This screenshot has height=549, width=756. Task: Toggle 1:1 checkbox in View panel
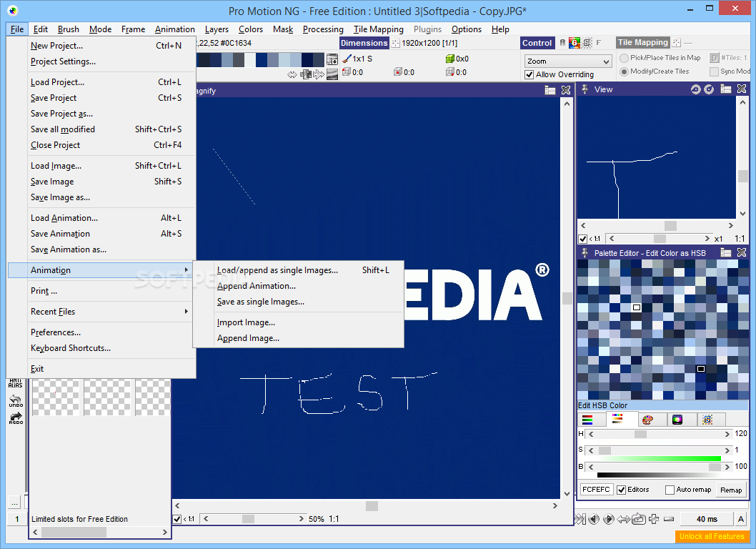pyautogui.click(x=583, y=239)
